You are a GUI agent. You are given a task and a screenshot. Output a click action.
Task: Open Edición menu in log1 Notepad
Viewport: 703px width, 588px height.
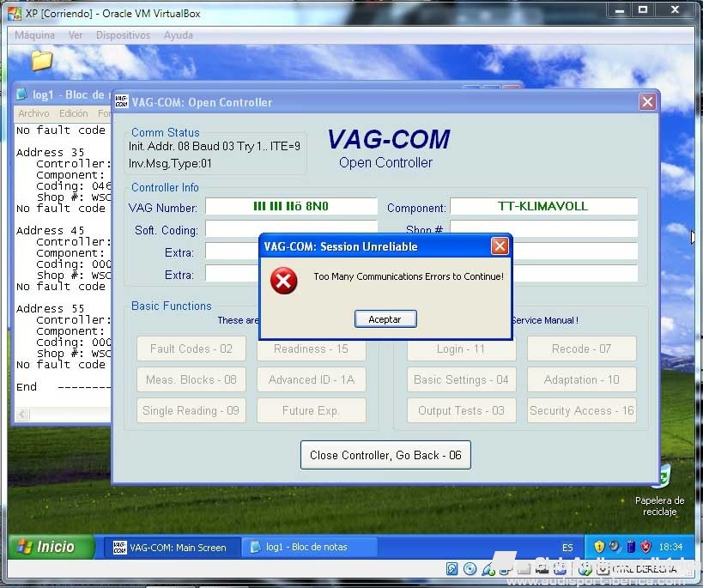click(74, 113)
